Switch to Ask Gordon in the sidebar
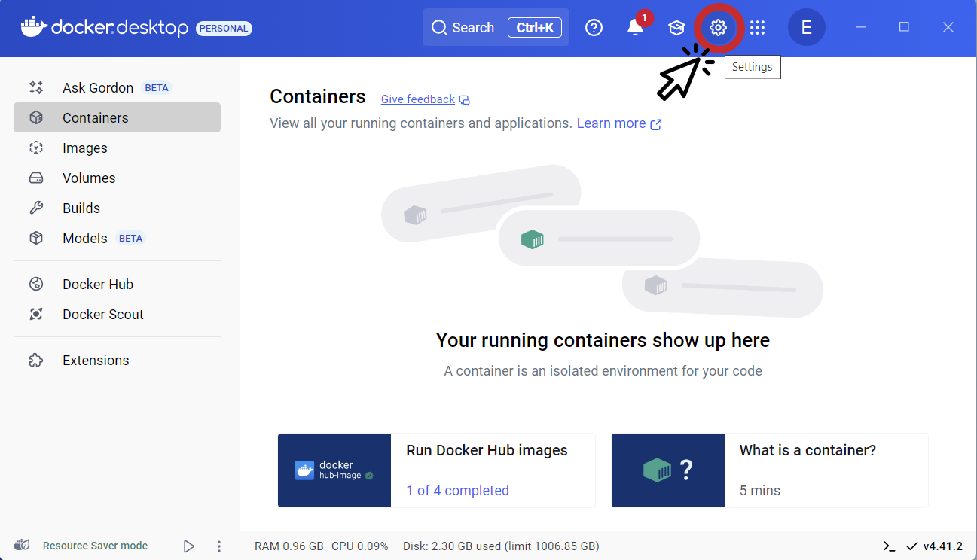 pyautogui.click(x=35, y=87)
